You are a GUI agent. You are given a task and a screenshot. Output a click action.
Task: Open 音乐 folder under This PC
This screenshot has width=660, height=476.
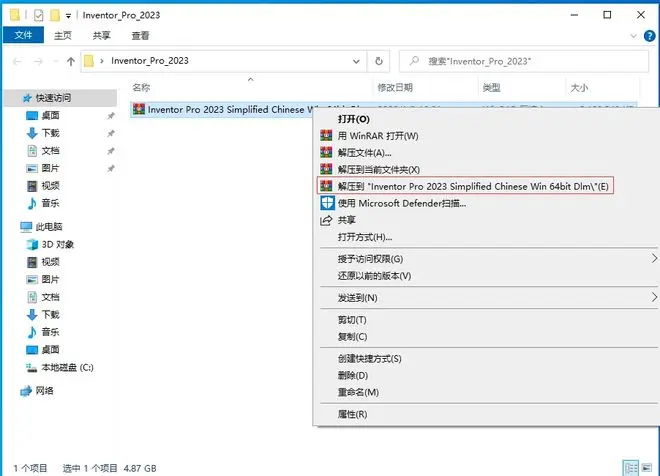point(51,332)
